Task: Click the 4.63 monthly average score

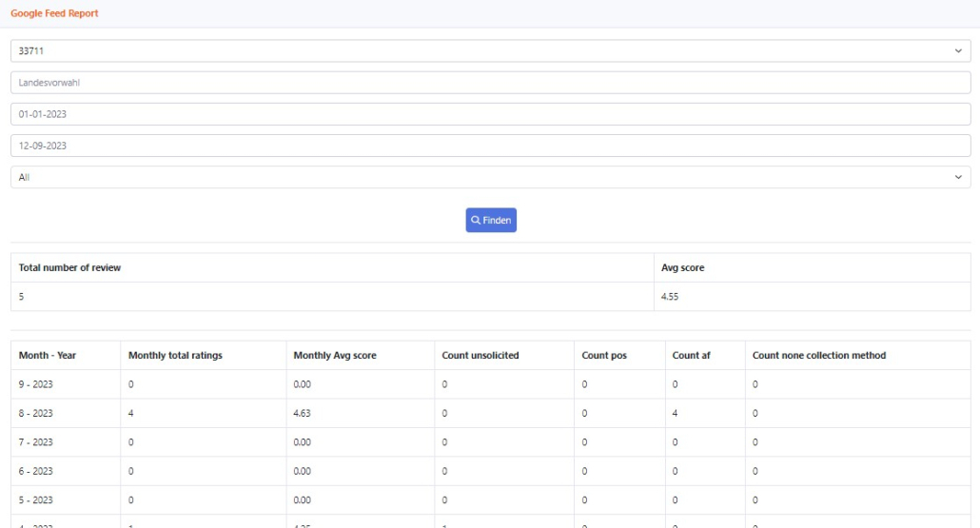Action: click(302, 413)
